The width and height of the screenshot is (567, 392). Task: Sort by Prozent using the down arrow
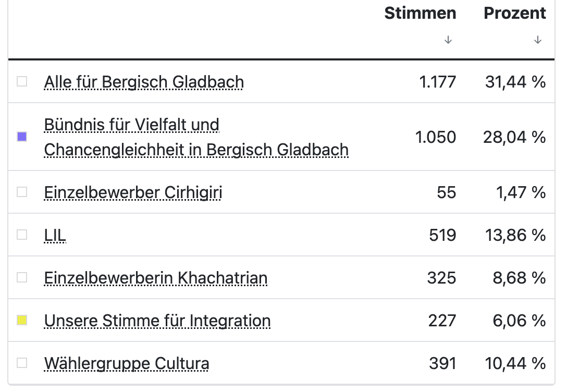(x=538, y=40)
